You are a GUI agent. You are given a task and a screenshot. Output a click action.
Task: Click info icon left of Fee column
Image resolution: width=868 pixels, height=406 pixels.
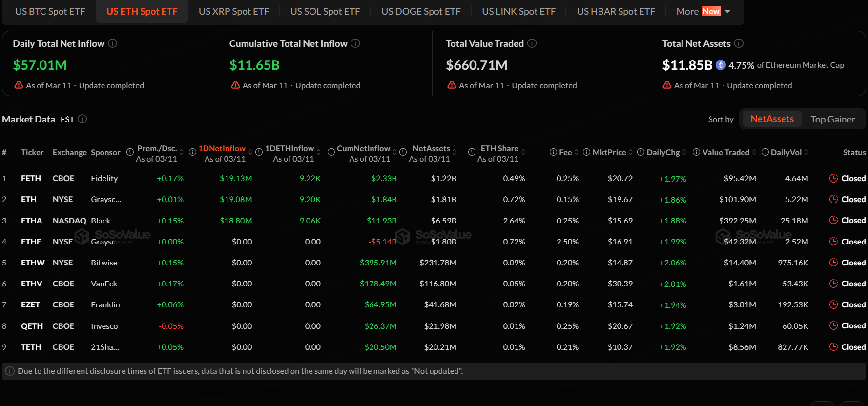(x=553, y=152)
